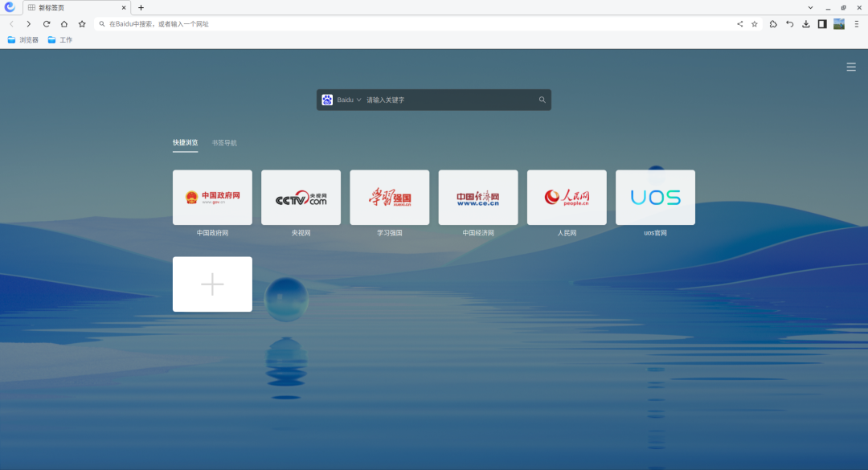Go back using the back arrow
868x470 pixels.
point(11,24)
